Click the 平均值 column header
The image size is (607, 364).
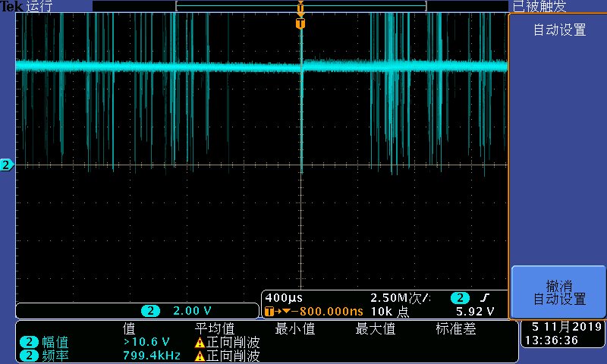215,329
